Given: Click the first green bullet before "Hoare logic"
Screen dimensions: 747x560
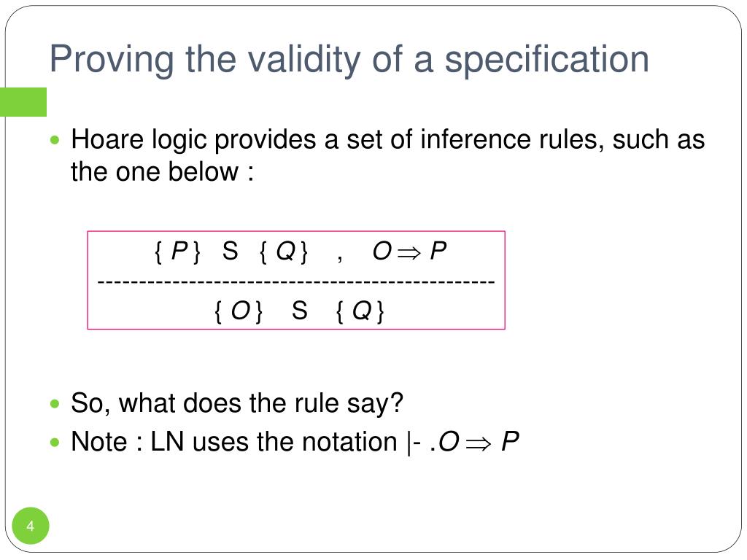Looking at the screenshot, I should point(55,141).
